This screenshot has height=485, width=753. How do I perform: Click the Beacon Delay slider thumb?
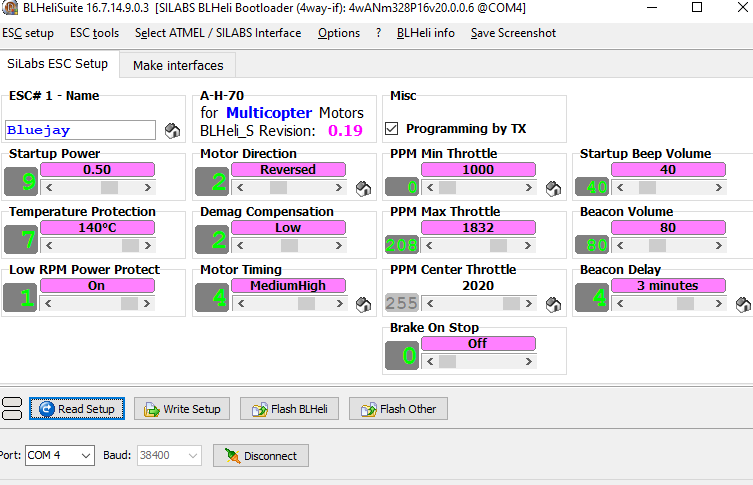pos(685,303)
